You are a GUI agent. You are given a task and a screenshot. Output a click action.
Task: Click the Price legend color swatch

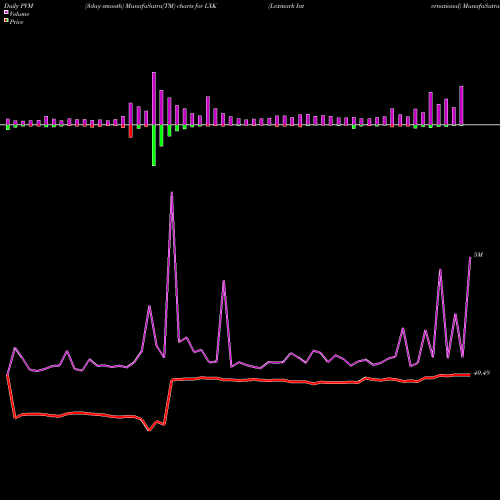click(x=6, y=21)
